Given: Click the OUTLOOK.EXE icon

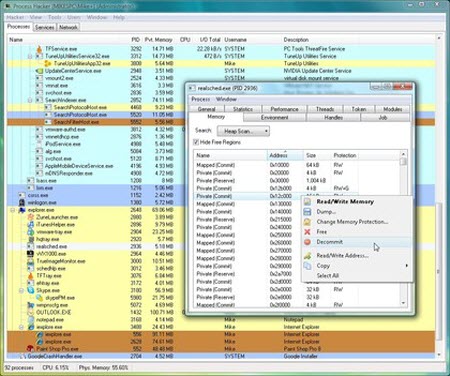Looking at the screenshot, I should (x=31, y=313).
